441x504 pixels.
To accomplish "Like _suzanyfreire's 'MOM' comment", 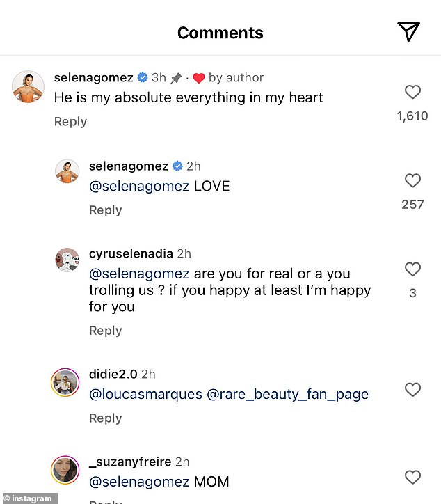I will tap(412, 478).
